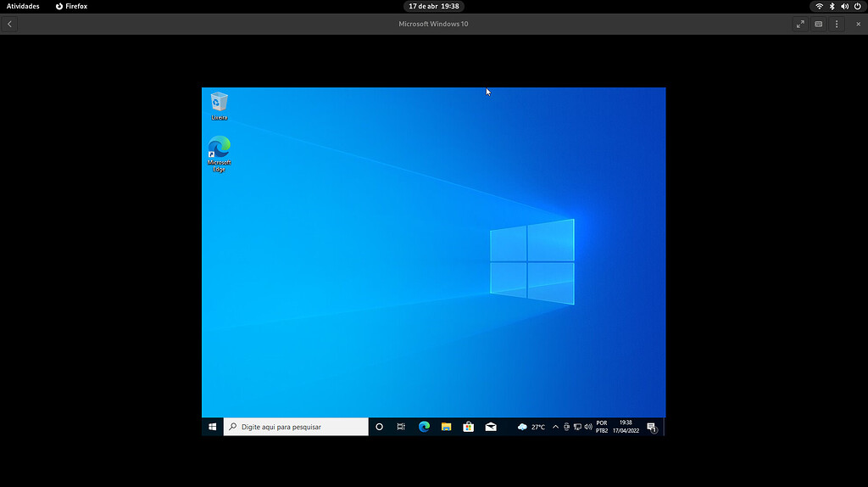This screenshot has width=868, height=487.
Task: Open File Explorer from the taskbar
Action: [446, 427]
